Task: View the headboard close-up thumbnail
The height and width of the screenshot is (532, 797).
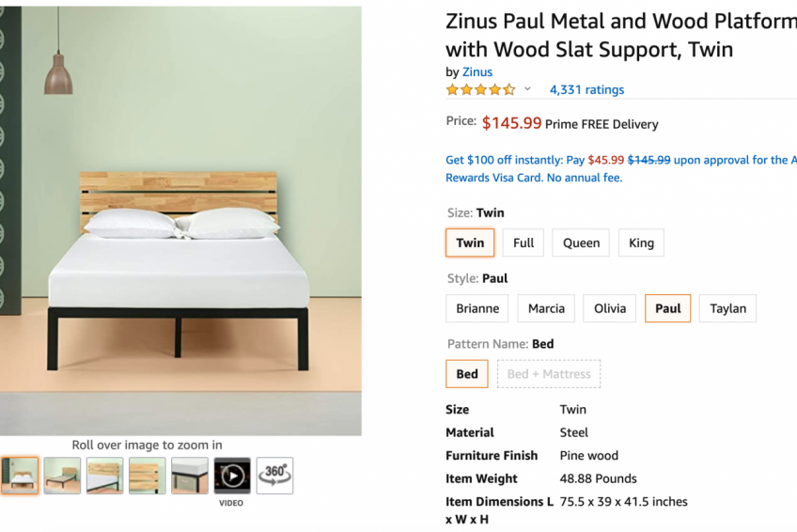Action: click(104, 476)
